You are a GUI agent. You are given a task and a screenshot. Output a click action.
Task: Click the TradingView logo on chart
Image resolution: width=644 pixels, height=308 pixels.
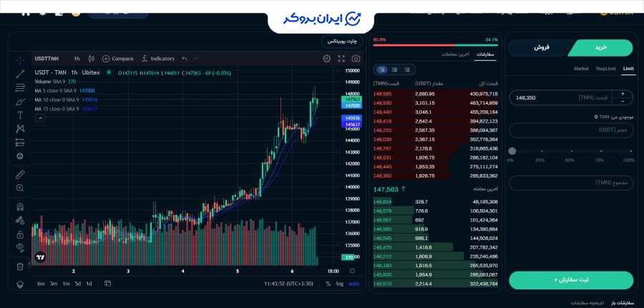click(x=40, y=257)
